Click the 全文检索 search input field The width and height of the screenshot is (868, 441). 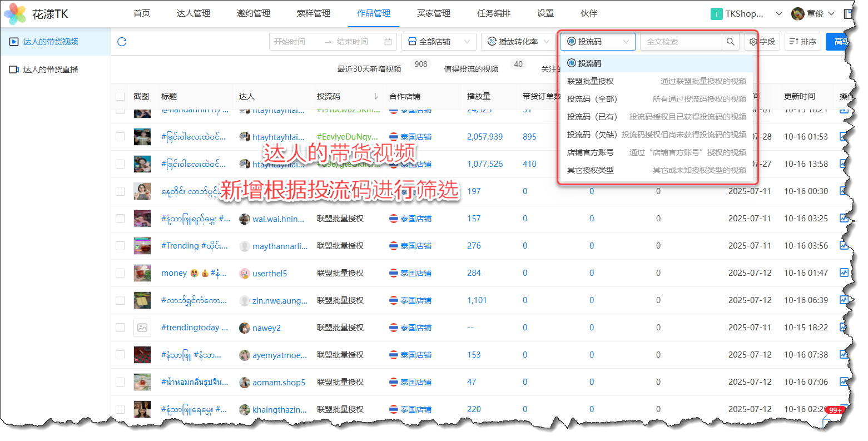pos(681,42)
